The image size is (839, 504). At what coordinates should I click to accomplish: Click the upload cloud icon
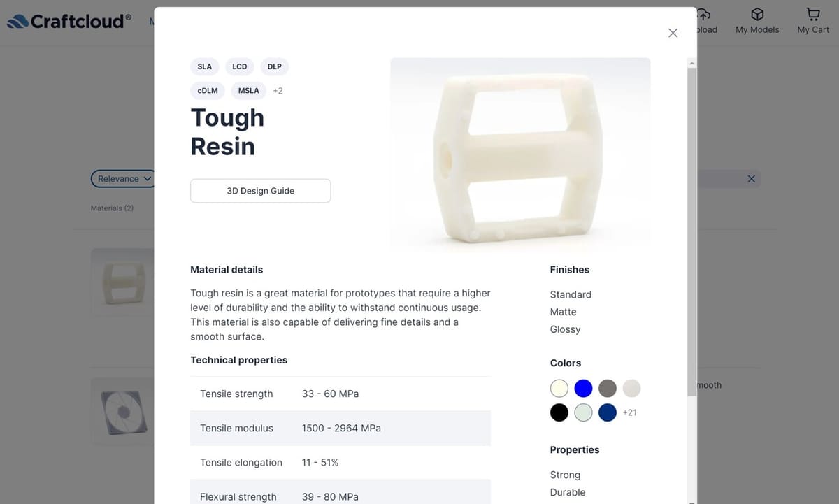coord(703,14)
